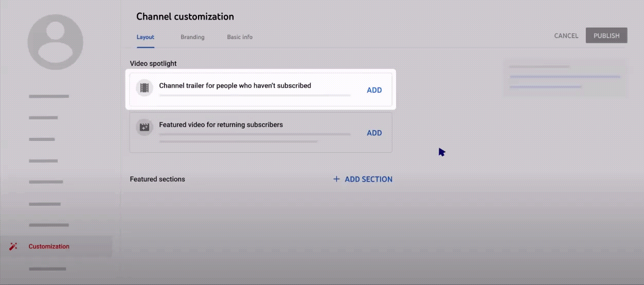
Task: Open the preview card in the top right
Action: point(565,78)
